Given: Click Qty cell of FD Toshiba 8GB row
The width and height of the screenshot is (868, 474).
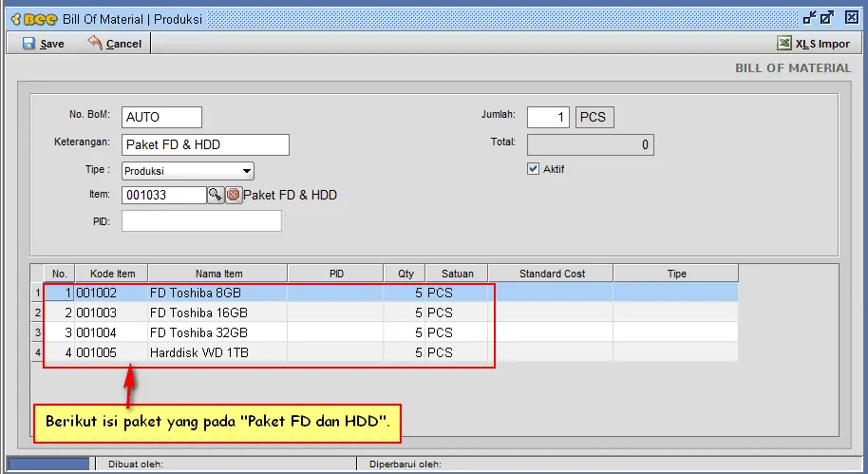Looking at the screenshot, I should [405, 293].
